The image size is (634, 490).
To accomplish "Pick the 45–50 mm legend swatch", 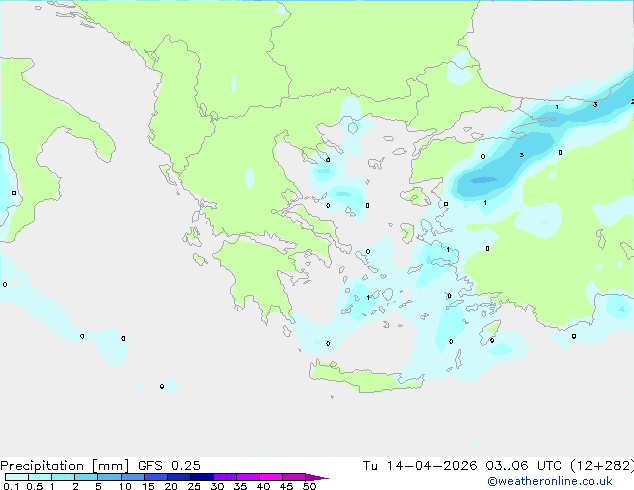I will 294,477.
